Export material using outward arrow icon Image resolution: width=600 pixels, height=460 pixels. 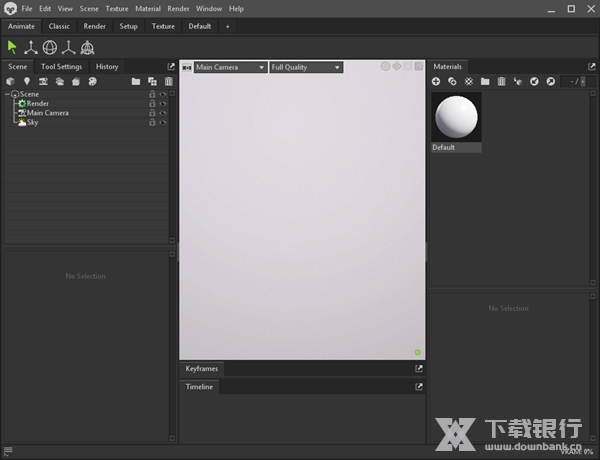pyautogui.click(x=551, y=81)
